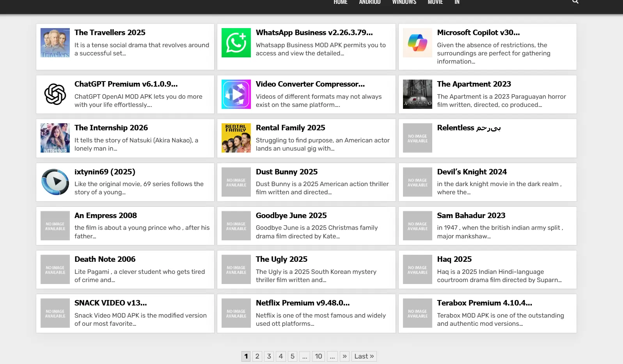Open the search icon in the header
This screenshot has height=364, width=623.
click(x=575, y=2)
